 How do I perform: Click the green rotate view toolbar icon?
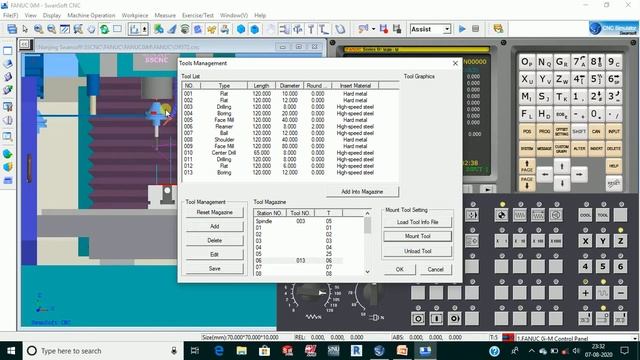104,29
